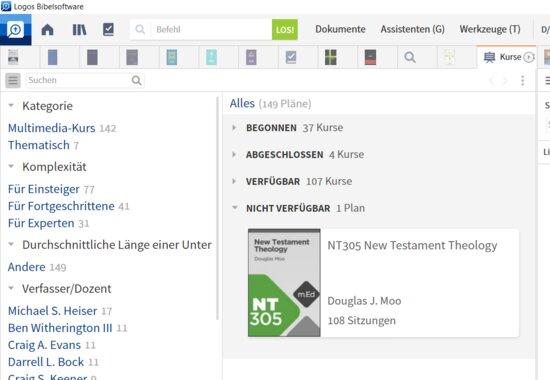Select the four-pane green layout tab

[x=330, y=57]
